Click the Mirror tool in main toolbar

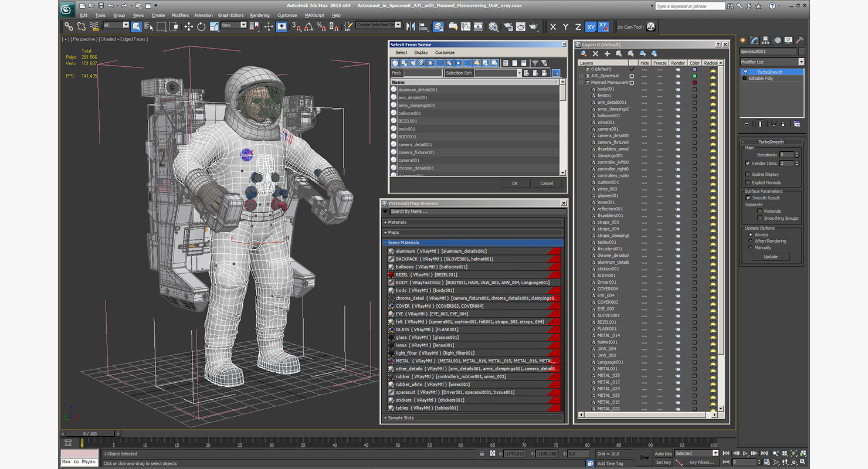click(410, 26)
